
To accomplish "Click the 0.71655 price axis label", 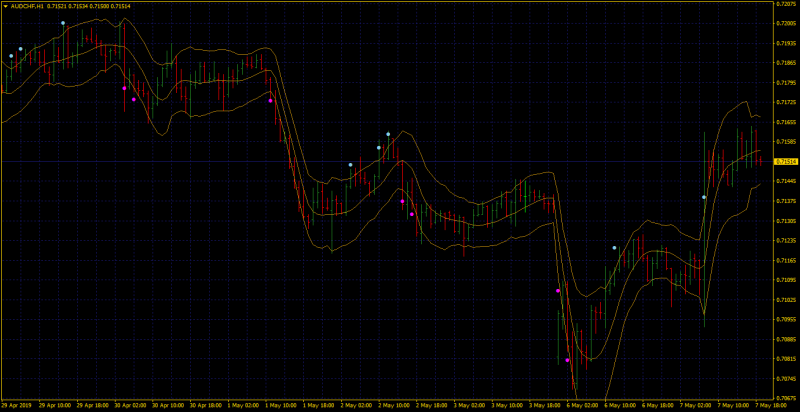I will tap(785, 122).
